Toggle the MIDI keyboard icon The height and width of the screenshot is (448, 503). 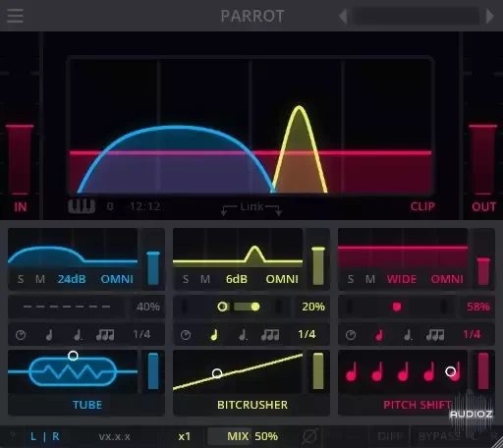coord(82,206)
